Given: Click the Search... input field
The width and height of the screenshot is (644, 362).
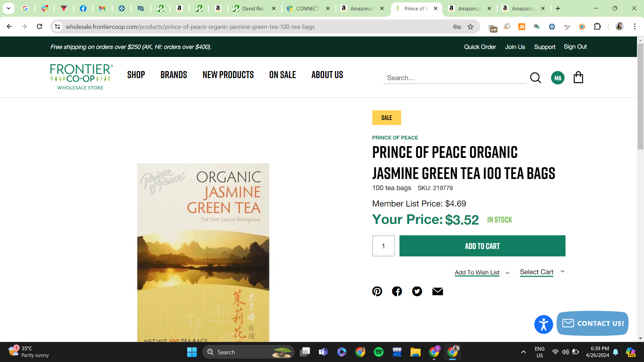Looking at the screenshot, I should pyautogui.click(x=455, y=78).
